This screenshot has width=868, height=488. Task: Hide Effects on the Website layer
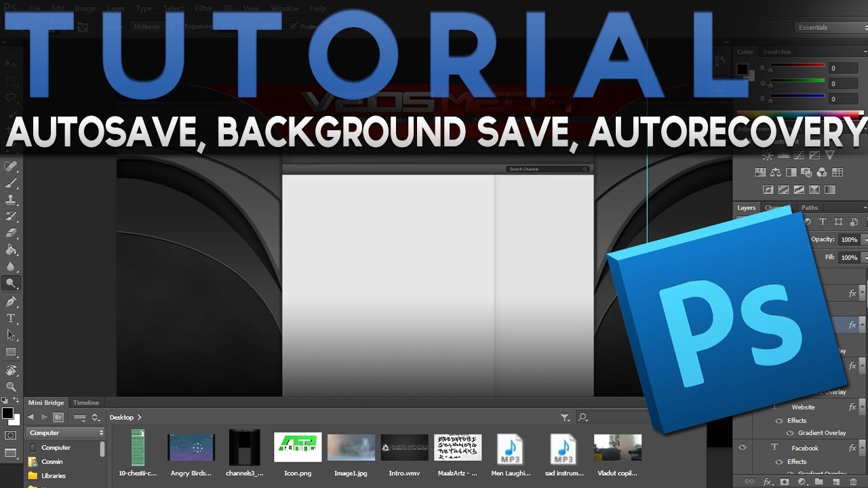(x=778, y=421)
